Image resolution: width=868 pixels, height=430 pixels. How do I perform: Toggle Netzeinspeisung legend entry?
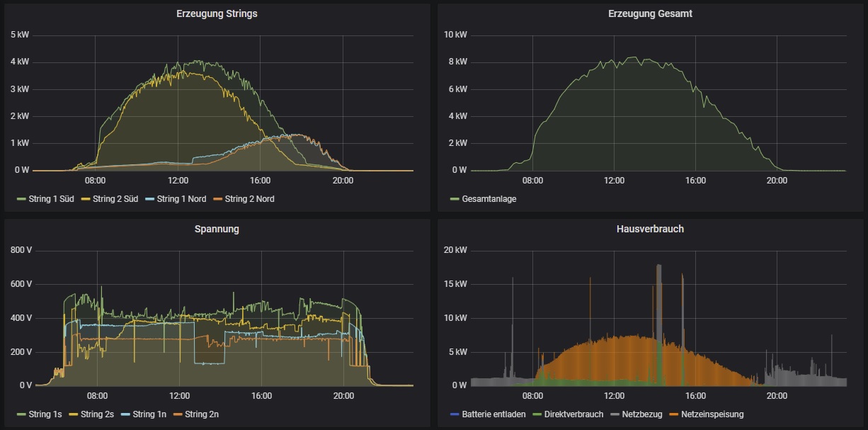point(712,414)
